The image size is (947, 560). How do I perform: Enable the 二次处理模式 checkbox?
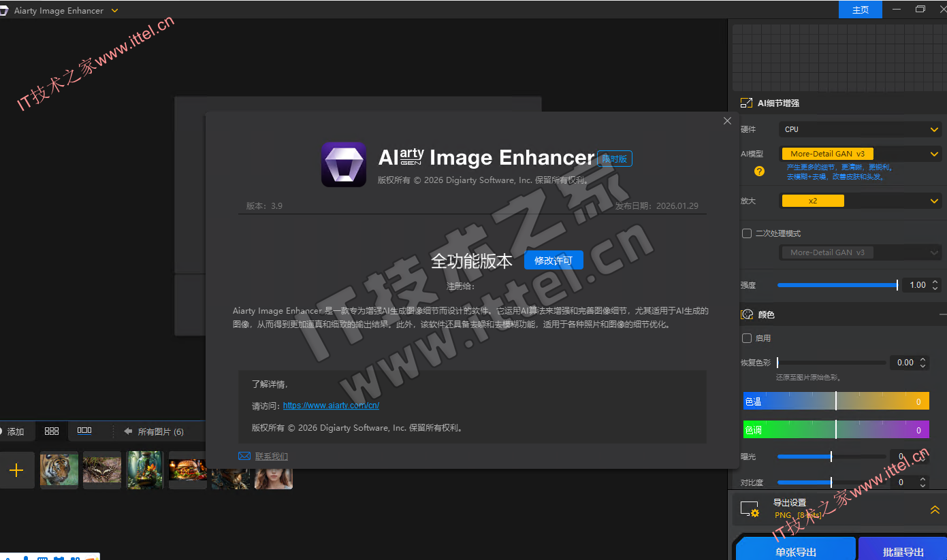747,233
